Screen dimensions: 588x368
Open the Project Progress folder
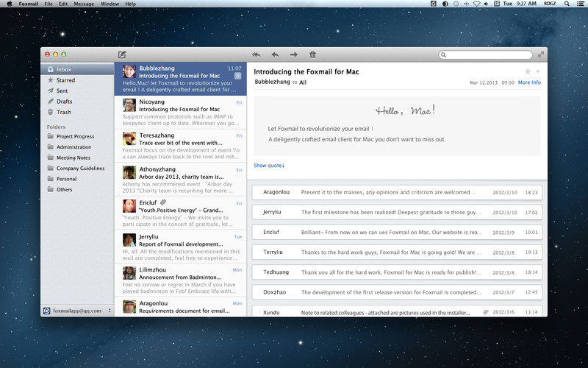[x=77, y=136]
